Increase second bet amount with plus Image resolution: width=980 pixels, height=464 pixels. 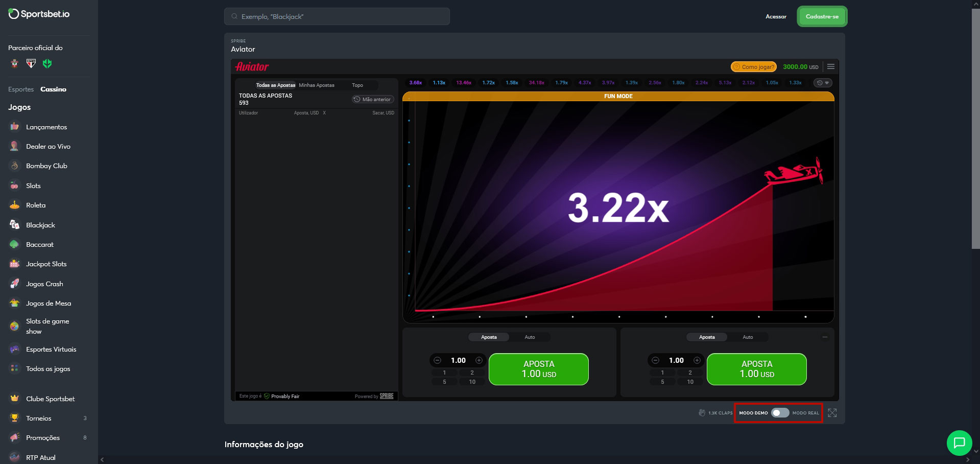pyautogui.click(x=697, y=360)
